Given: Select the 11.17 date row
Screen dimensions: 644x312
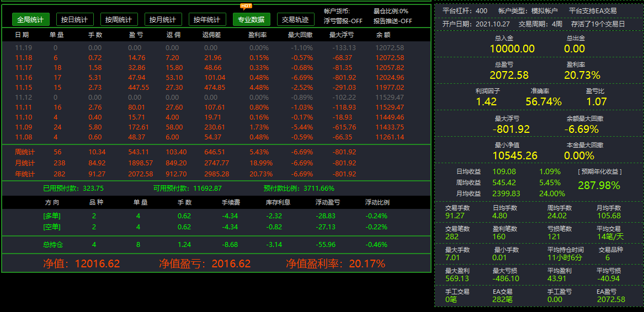Looking at the screenshot, I should tap(216, 68).
